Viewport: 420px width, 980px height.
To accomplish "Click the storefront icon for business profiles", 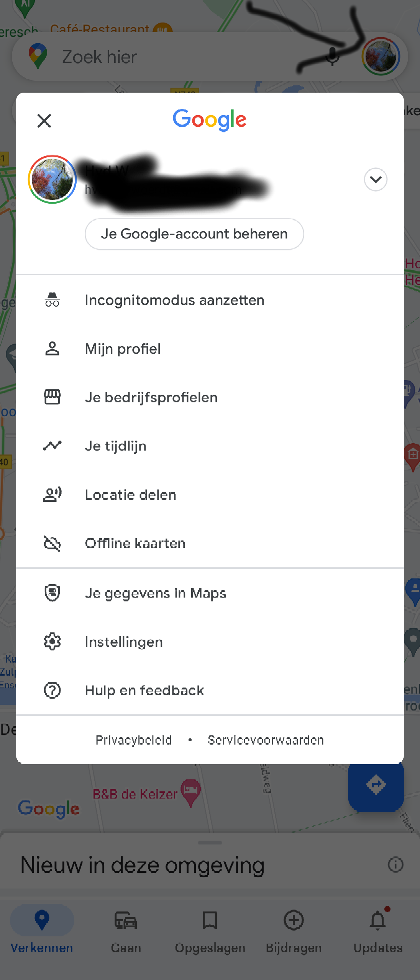I will point(52,397).
